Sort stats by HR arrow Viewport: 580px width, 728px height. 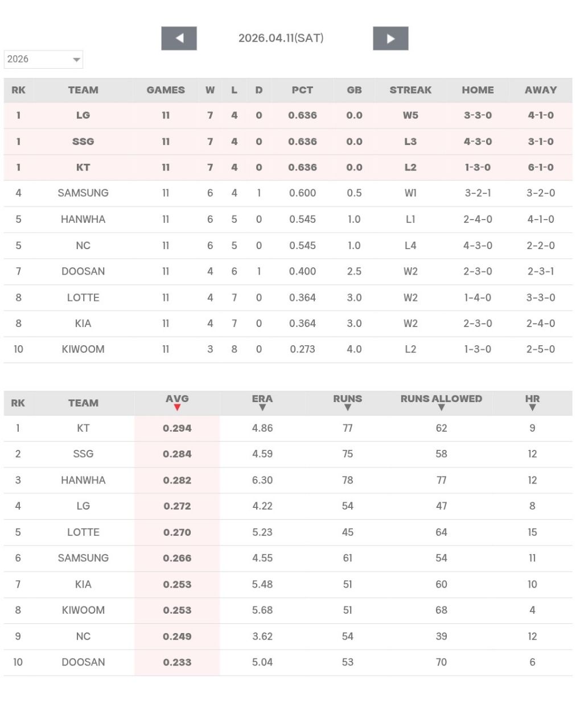coord(532,407)
